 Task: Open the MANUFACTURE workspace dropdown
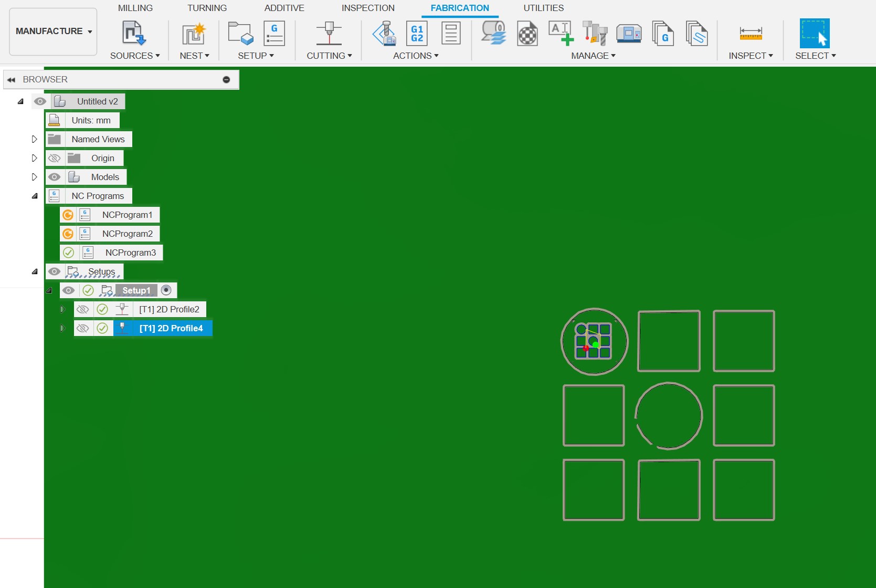click(54, 31)
